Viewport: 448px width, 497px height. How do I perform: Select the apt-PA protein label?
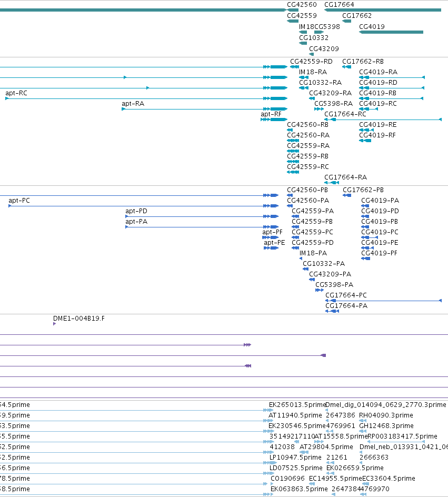pos(136,221)
